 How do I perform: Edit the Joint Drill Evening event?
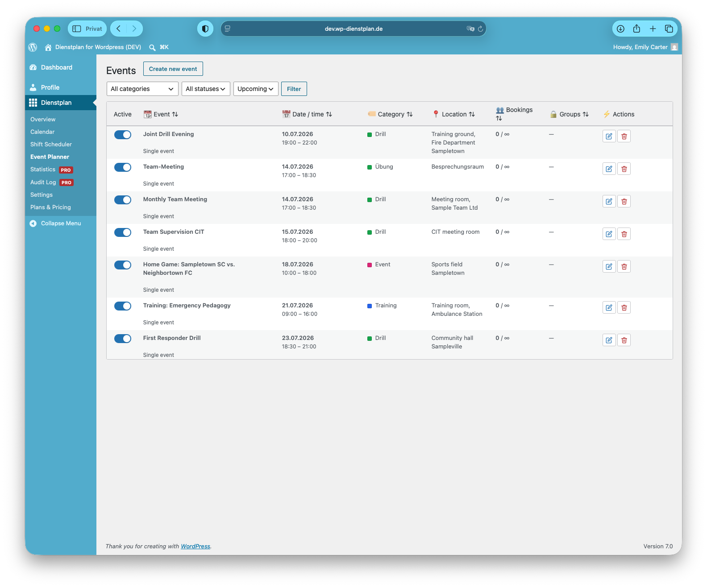[609, 136]
